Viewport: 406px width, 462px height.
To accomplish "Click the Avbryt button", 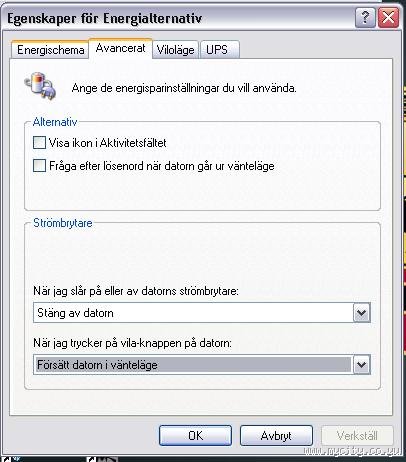I will 276,435.
